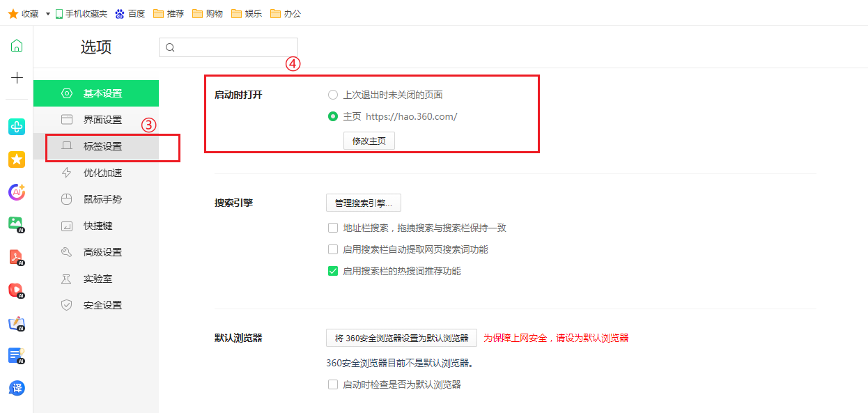Focus the options search input field
868x413 pixels.
pyautogui.click(x=228, y=47)
